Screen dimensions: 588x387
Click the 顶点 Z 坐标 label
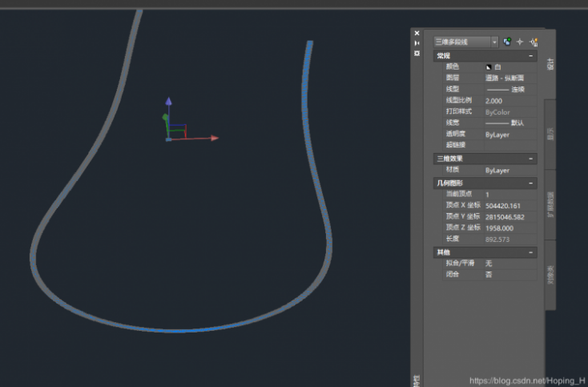[463, 228]
